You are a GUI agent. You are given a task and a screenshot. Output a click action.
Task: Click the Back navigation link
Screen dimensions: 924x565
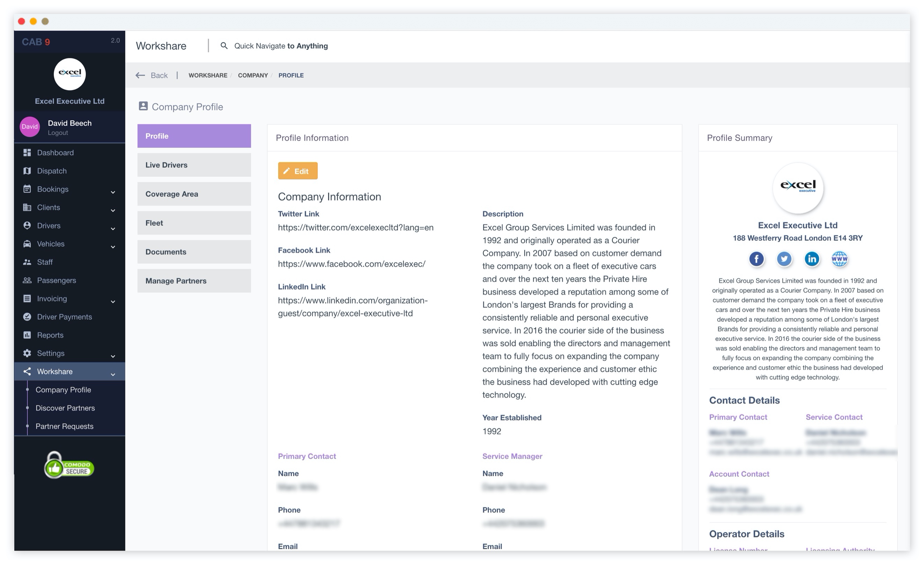[152, 75]
